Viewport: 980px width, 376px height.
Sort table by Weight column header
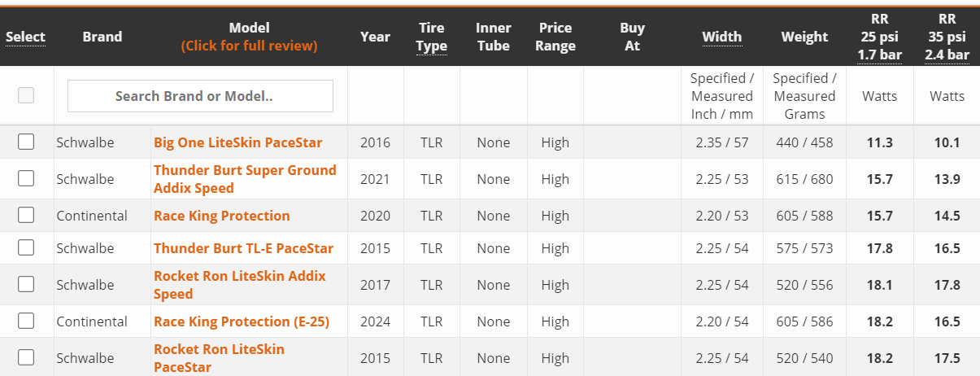point(804,37)
